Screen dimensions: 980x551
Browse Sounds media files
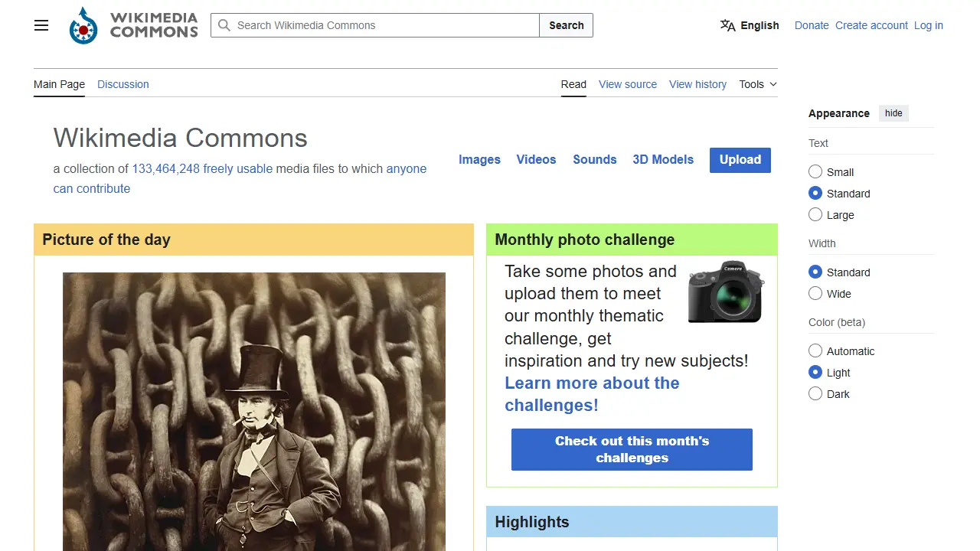[594, 160]
